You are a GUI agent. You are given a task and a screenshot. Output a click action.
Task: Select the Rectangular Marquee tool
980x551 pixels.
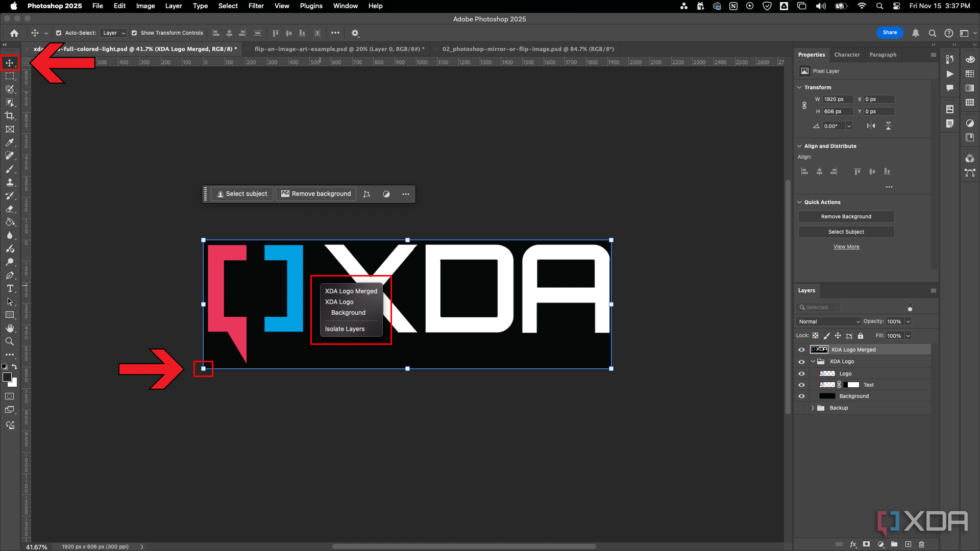tap(10, 76)
